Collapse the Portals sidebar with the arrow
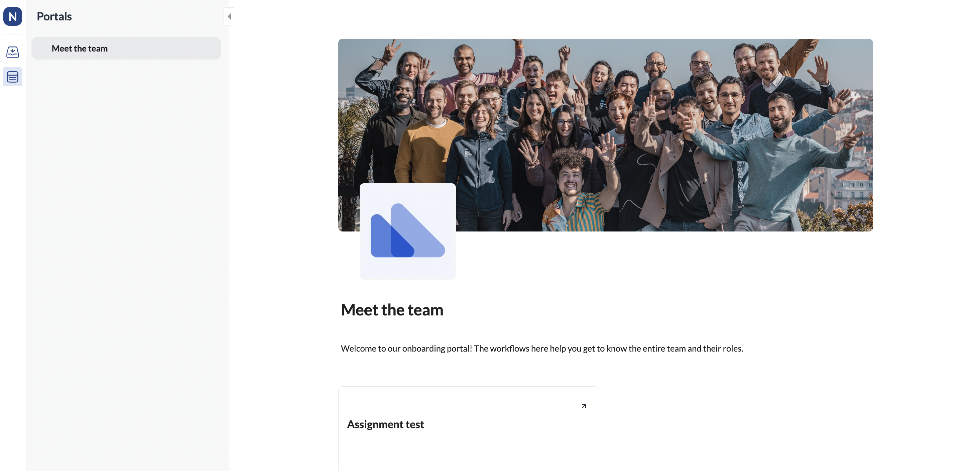The height and width of the screenshot is (471, 980). pyautogui.click(x=229, y=16)
